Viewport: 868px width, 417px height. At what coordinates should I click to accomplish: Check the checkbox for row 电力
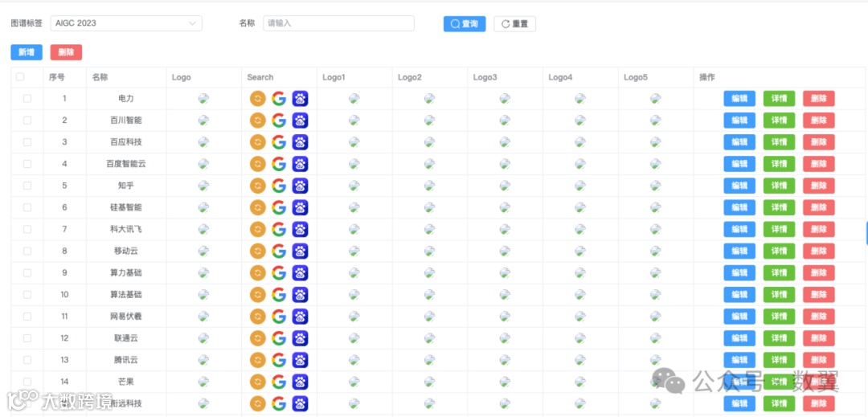[27, 99]
